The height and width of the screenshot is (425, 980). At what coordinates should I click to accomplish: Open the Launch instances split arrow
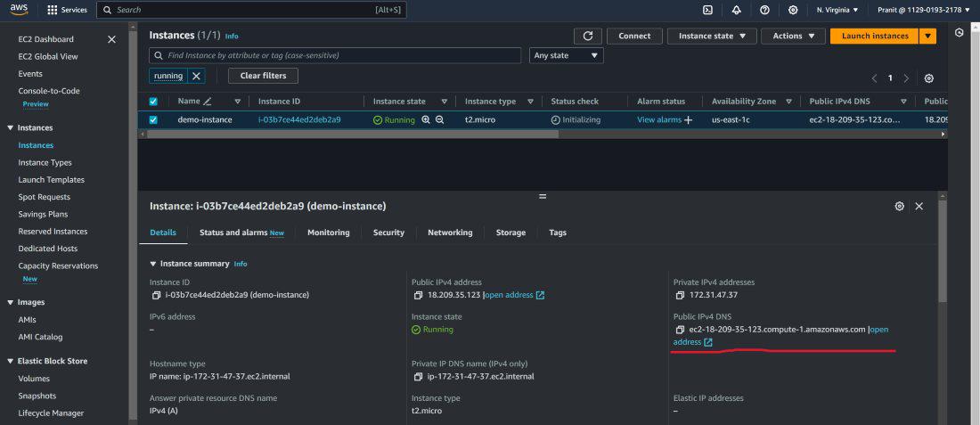pos(927,37)
